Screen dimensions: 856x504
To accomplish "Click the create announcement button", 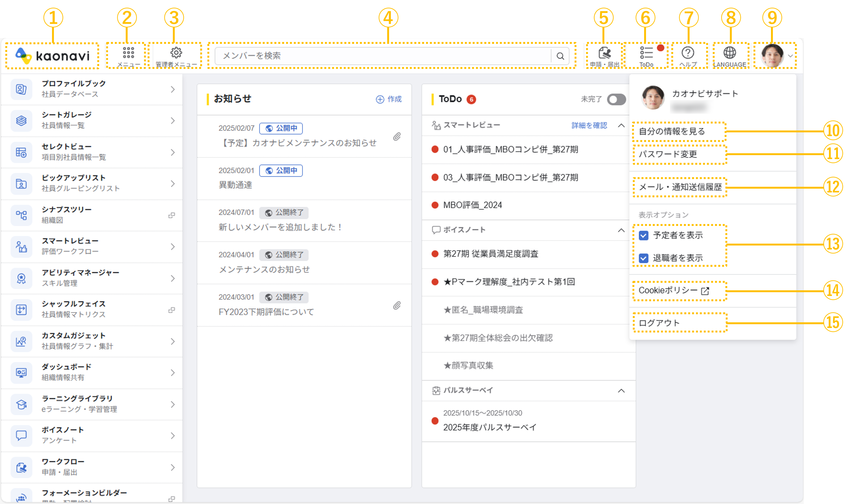I will point(389,99).
